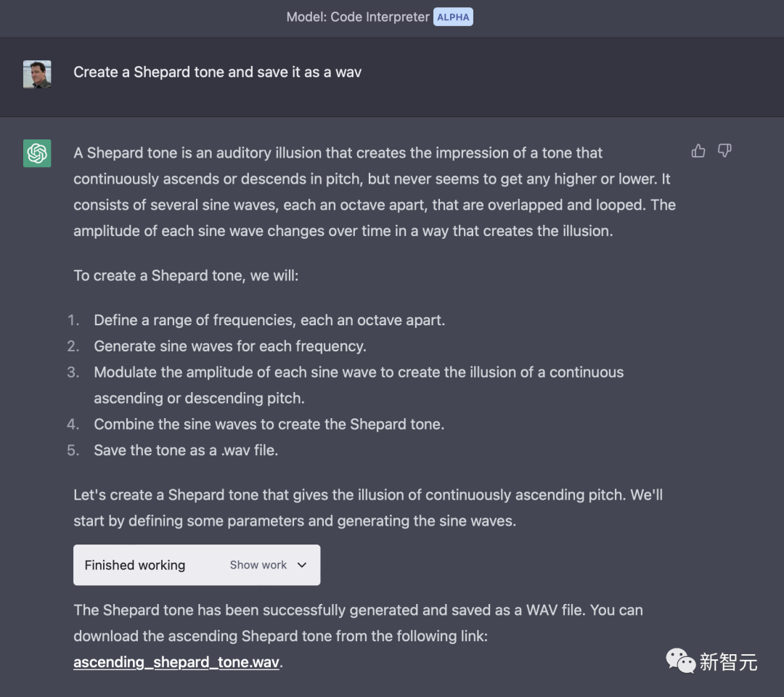Image resolution: width=784 pixels, height=697 pixels.
Task: Click the ALPHA badge in header
Action: coord(453,17)
